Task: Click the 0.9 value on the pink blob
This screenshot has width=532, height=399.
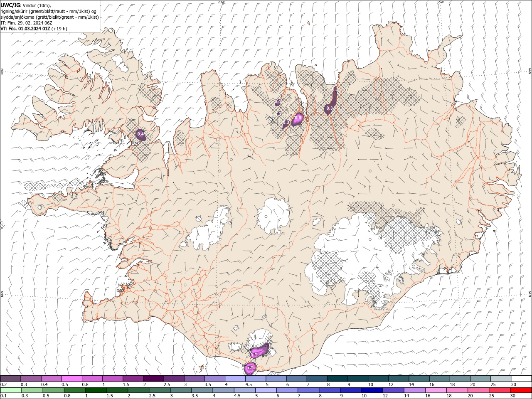Action: (x=298, y=118)
